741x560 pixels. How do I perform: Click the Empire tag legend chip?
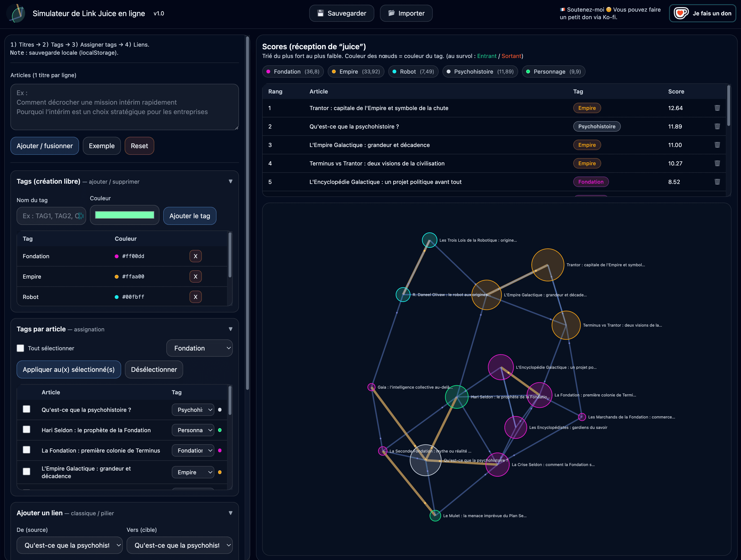(x=355, y=72)
